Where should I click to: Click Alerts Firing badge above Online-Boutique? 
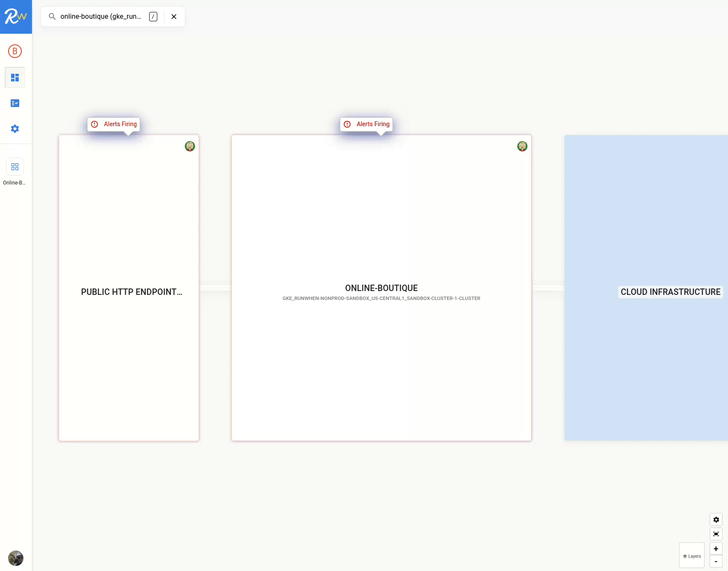367,124
